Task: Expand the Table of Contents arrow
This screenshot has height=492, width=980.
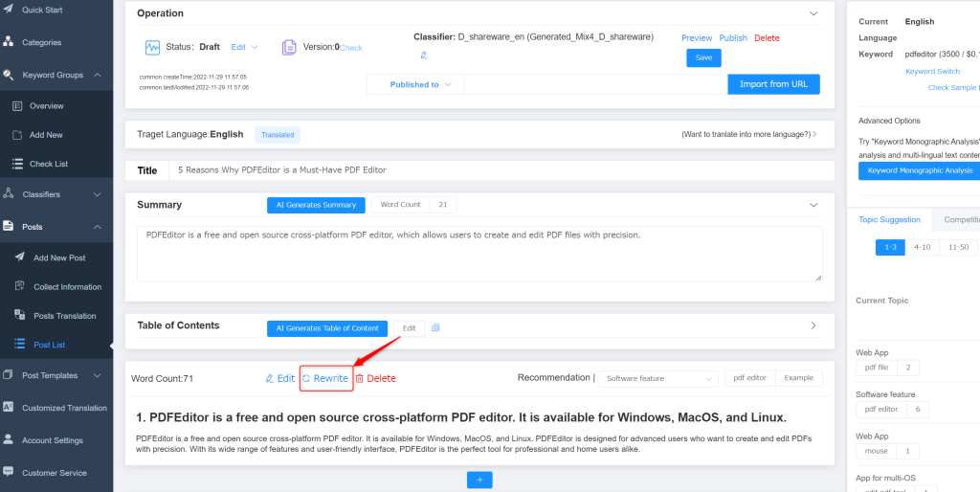Action: click(813, 325)
